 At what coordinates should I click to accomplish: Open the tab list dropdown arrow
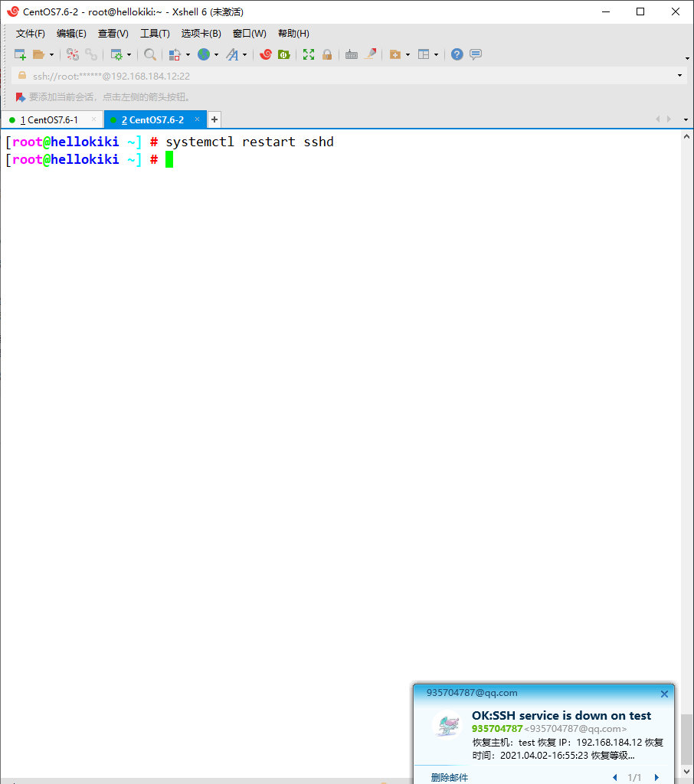point(686,119)
